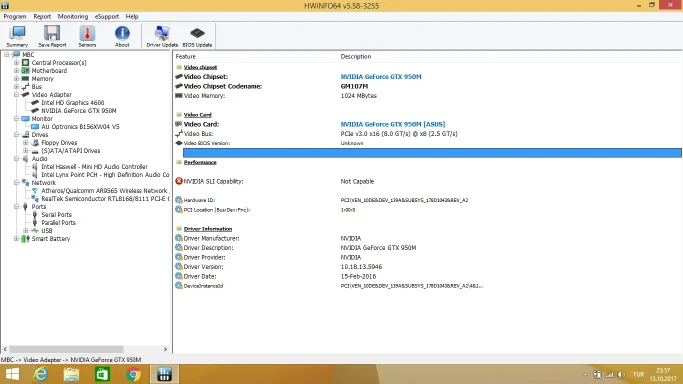Click NVIDIA GeForce GTX 950M chipset link
Viewport: 683px width, 384px height.
point(381,77)
